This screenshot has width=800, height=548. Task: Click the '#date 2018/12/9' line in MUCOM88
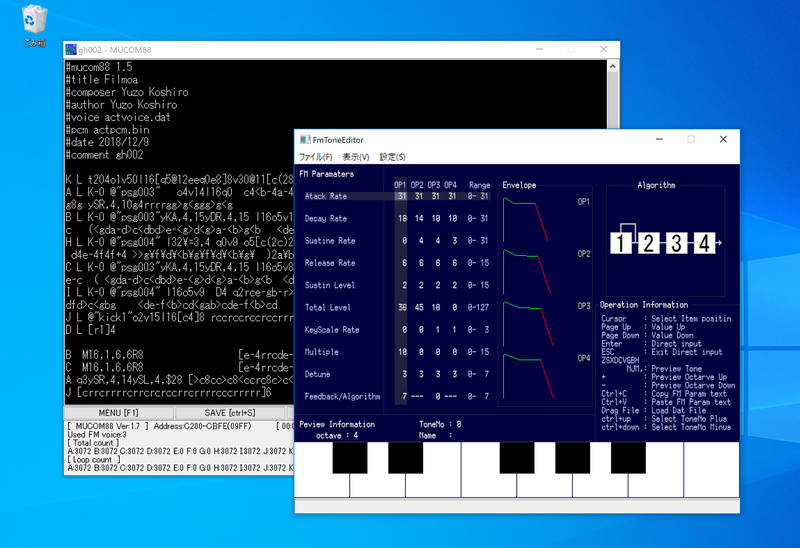coord(107,142)
